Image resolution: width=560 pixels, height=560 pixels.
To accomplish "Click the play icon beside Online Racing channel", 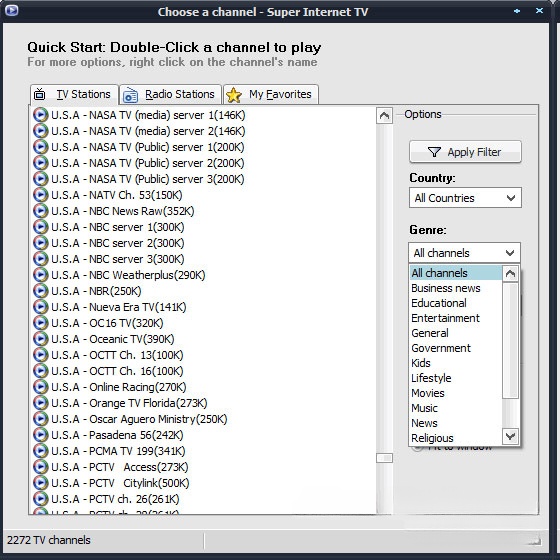I will click(x=40, y=387).
